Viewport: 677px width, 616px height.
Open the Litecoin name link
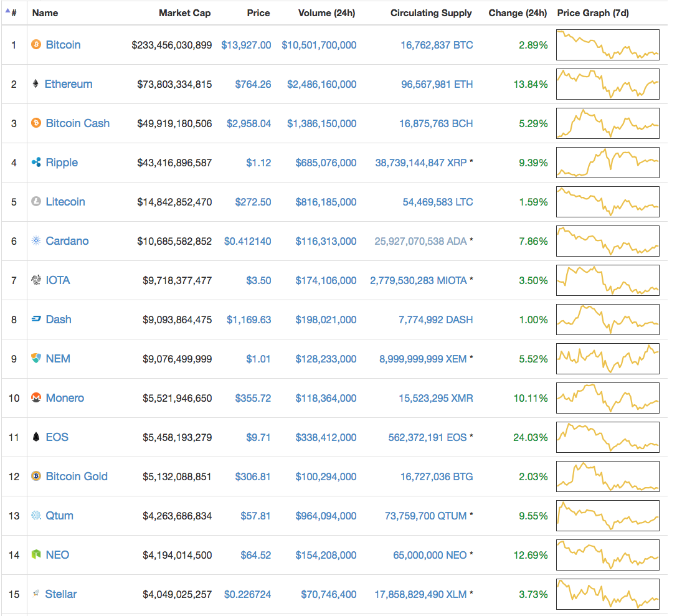[65, 202]
